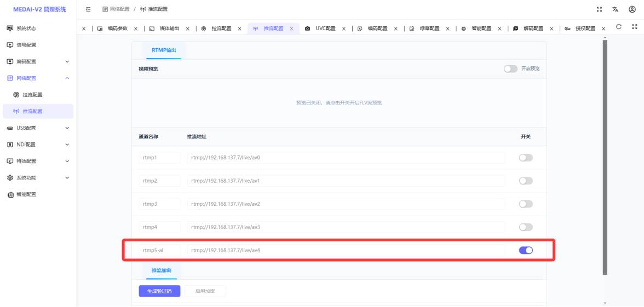Close the 编码参数 tab

(136, 28)
